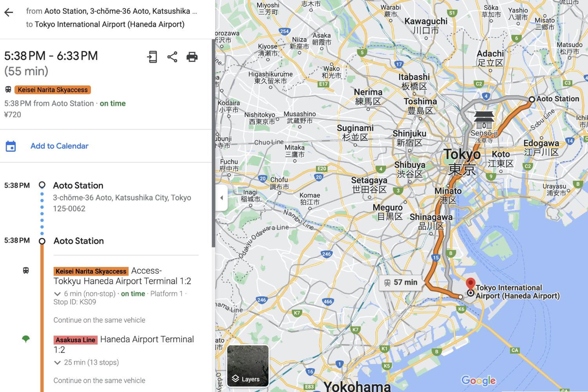
Task: Click the 57 min alternate route label
Action: click(x=400, y=282)
